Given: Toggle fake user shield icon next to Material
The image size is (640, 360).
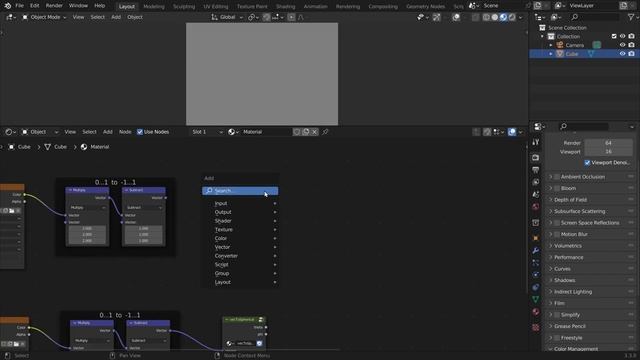Looking at the screenshot, I should point(297,132).
